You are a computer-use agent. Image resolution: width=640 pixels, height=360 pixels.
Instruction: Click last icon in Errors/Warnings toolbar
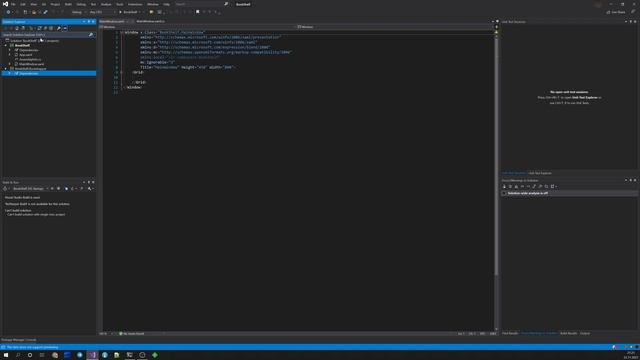[x=553, y=187]
